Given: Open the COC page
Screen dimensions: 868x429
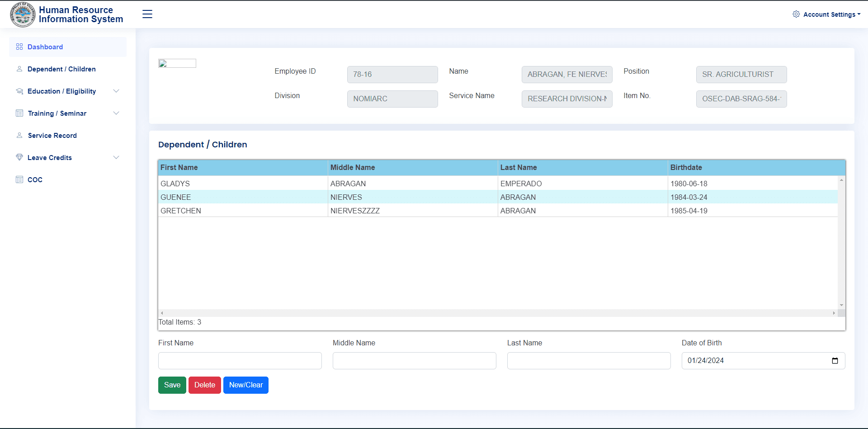Looking at the screenshot, I should (68, 180).
